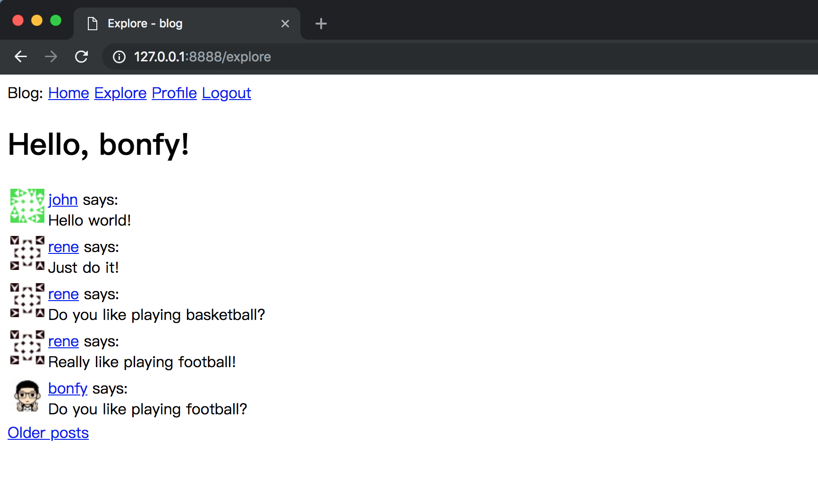Open the Explore navigation link
Viewport: 818px width, 504px height.
tap(120, 93)
